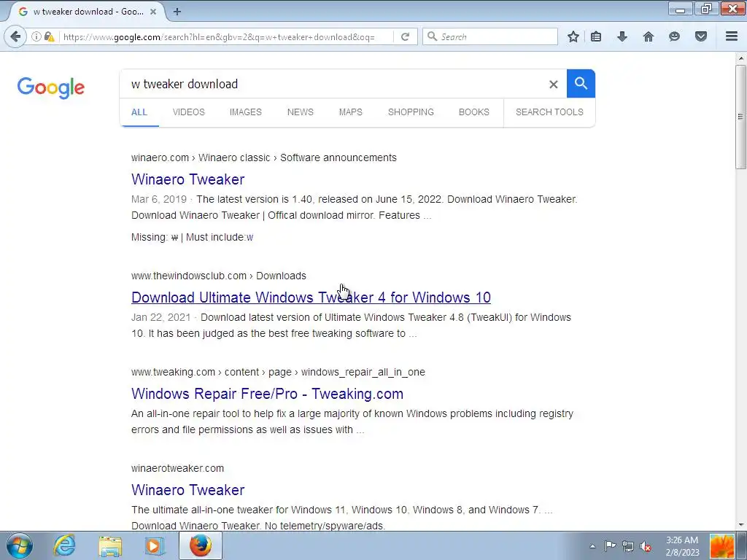This screenshot has width=747, height=560.
Task: Open a new tab with plus button
Action: (177, 12)
